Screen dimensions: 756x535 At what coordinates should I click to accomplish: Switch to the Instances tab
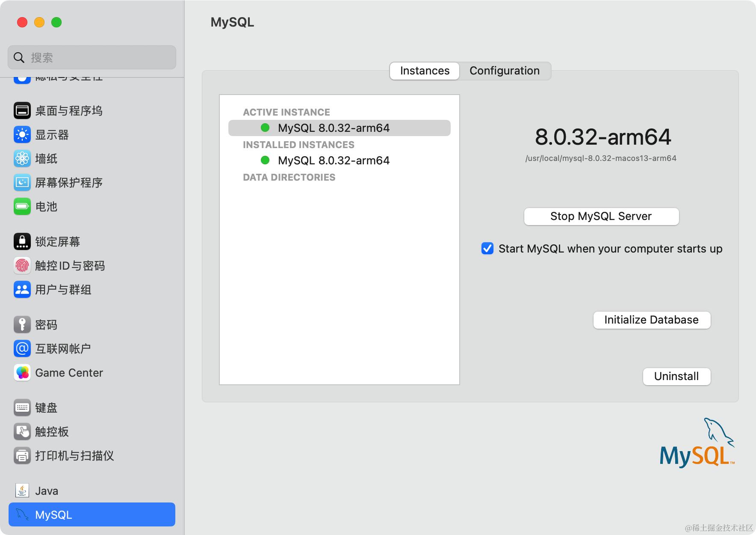coord(425,71)
